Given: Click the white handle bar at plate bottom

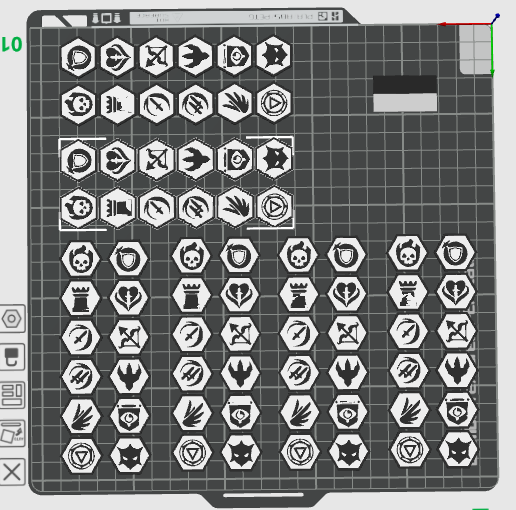Looking at the screenshot, I should 263,495.
